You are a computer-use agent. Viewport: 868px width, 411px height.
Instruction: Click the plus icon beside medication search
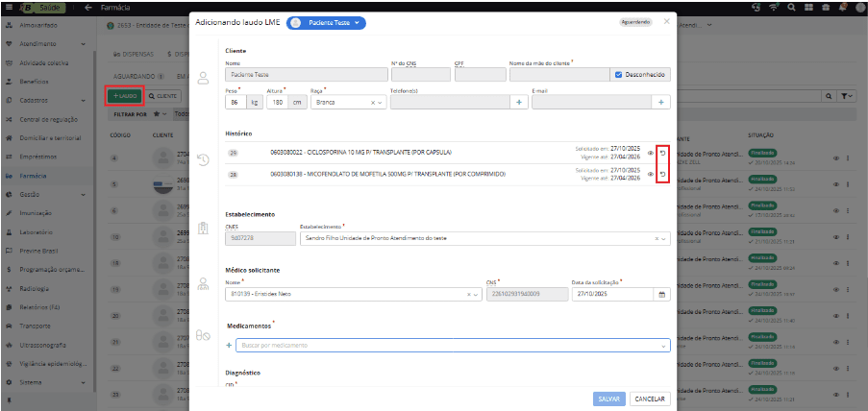pyautogui.click(x=229, y=345)
